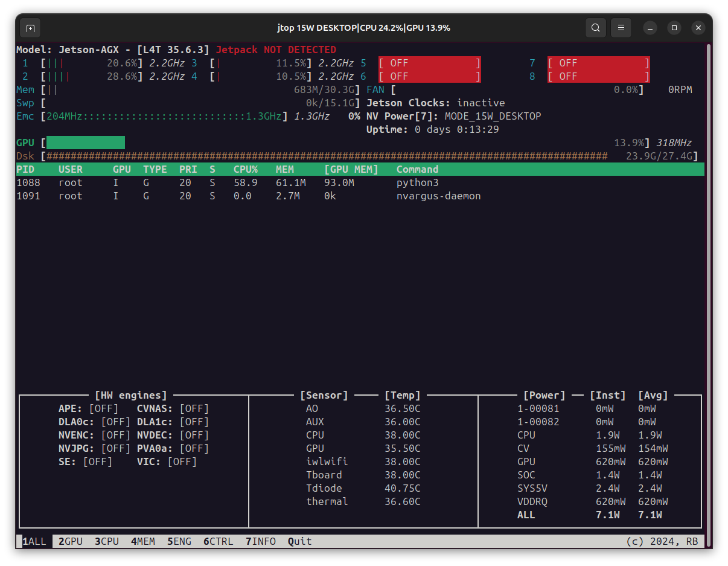Viewport: 728px width, 566px height.
Task: Switch to the 1ALL page
Action: click(x=34, y=541)
